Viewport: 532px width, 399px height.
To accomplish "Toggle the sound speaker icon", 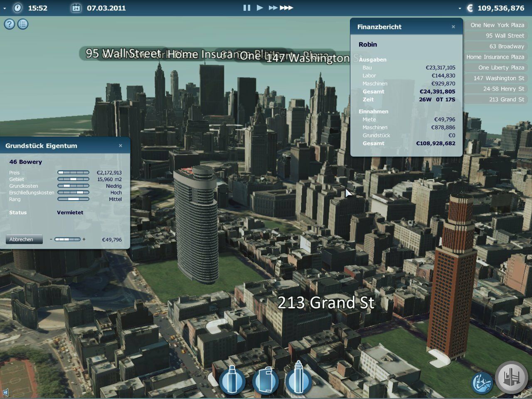I will tap(5, 392).
